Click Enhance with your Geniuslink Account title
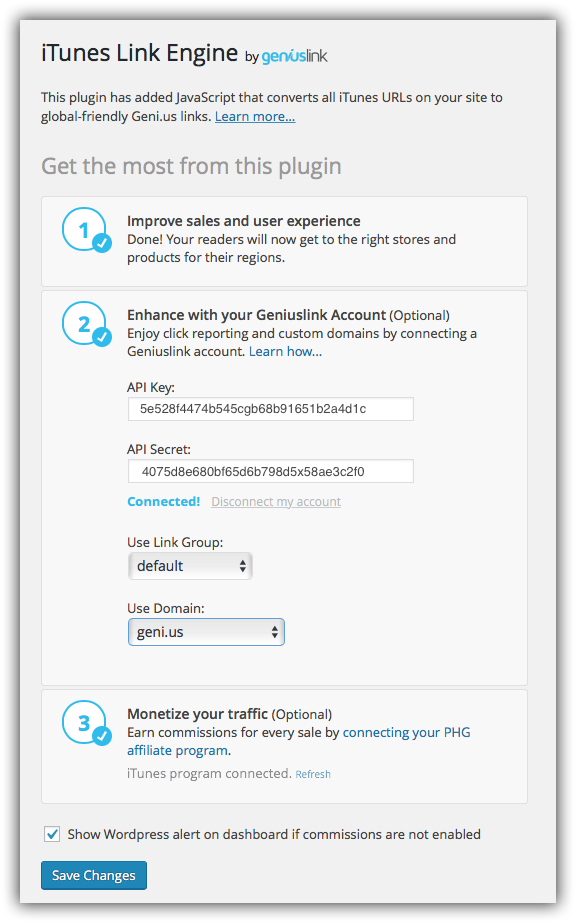 point(257,315)
